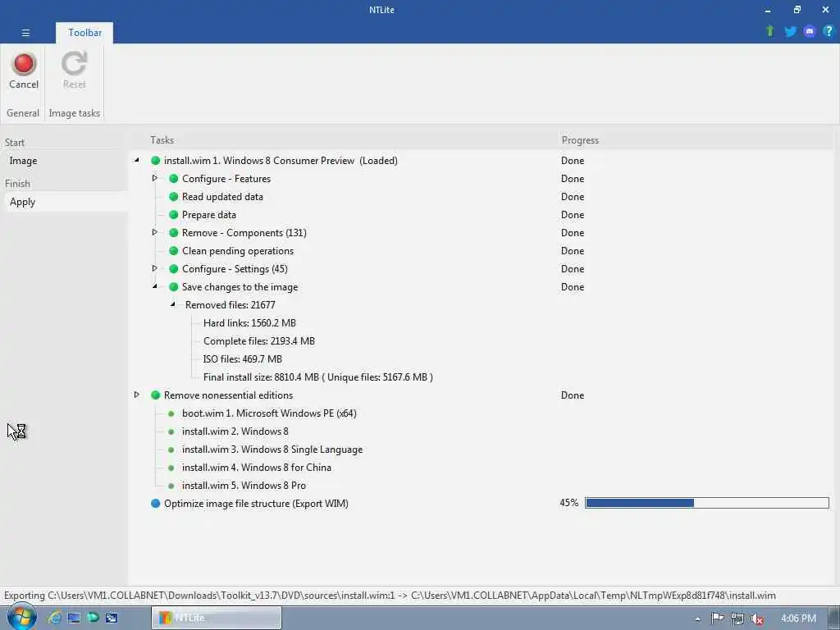
Task: Click the Progress column header
Action: 580,139
